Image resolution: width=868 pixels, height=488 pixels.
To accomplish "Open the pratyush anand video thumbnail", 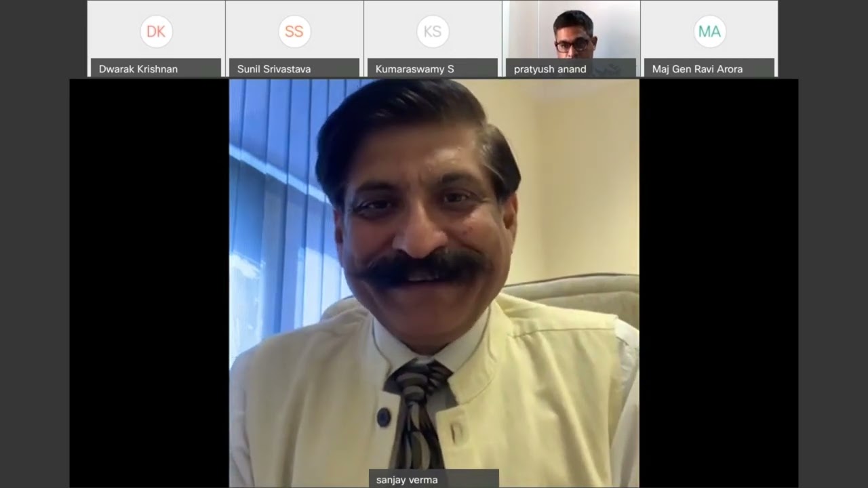I will (x=571, y=38).
